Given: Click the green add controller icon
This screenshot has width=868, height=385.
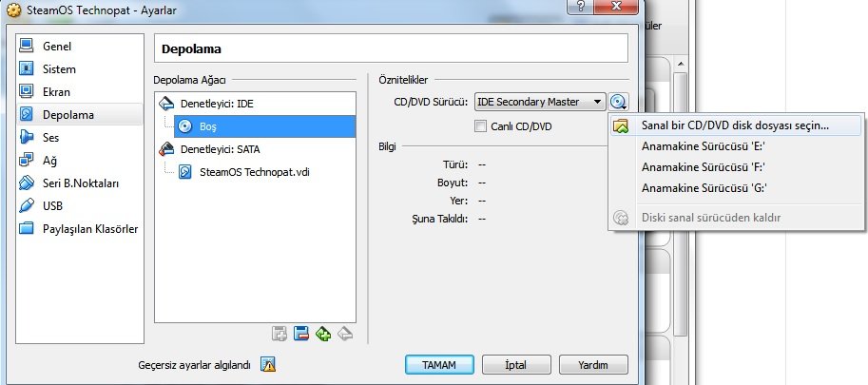Looking at the screenshot, I should tap(323, 334).
